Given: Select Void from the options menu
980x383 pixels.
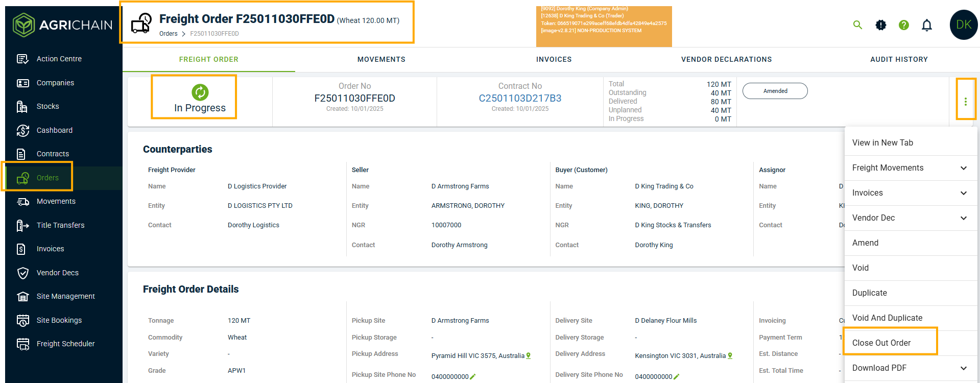Looking at the screenshot, I should tap(911, 268).
